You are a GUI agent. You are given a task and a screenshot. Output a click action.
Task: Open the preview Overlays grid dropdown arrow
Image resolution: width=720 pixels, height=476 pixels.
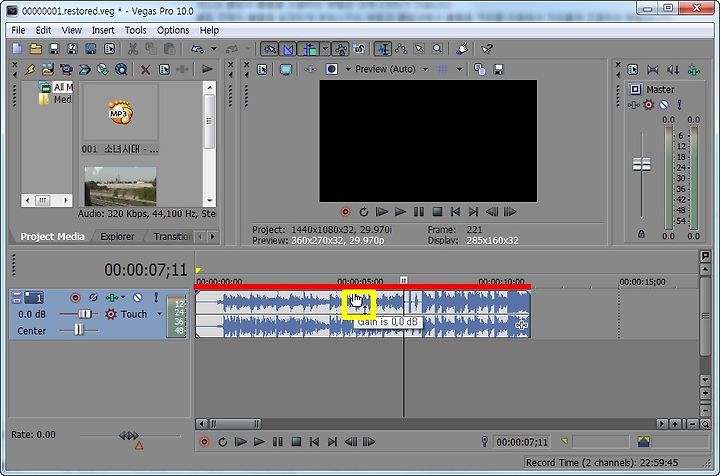(x=459, y=69)
